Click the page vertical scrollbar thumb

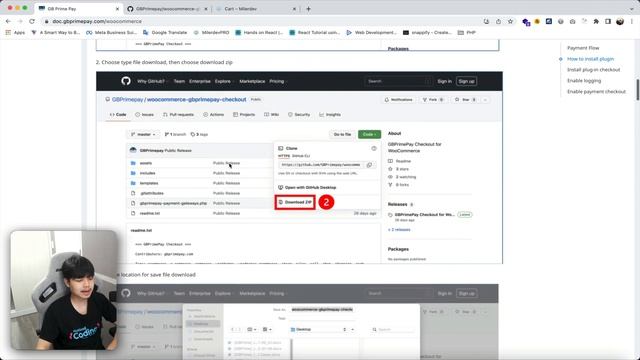637,90
